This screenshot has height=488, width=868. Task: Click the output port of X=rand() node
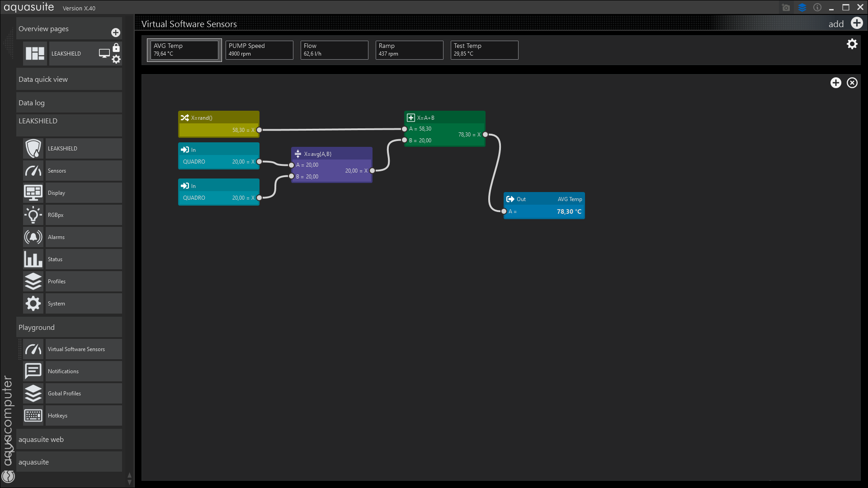coord(259,130)
